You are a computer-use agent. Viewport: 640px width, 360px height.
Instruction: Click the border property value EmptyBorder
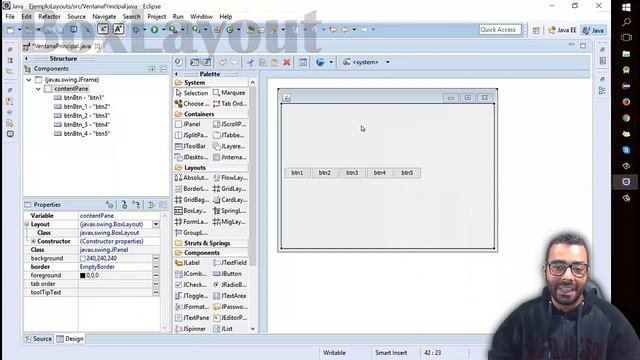coord(97,267)
